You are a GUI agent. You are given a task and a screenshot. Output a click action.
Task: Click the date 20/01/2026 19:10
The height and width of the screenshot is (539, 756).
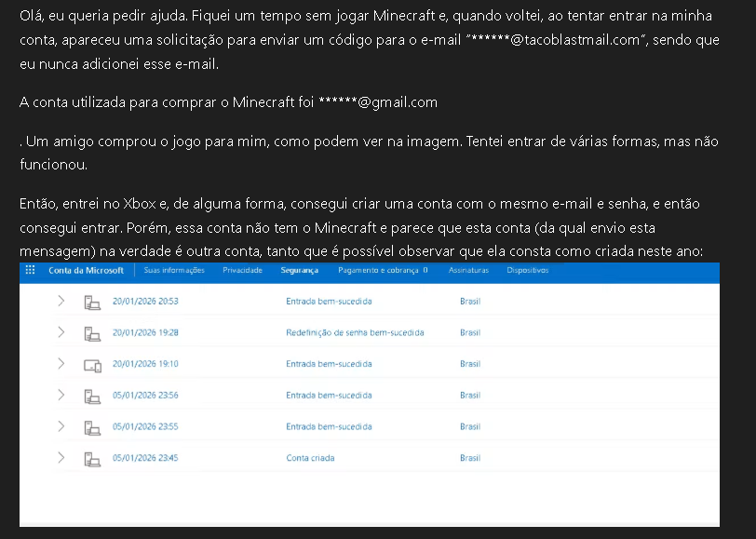[x=145, y=364]
